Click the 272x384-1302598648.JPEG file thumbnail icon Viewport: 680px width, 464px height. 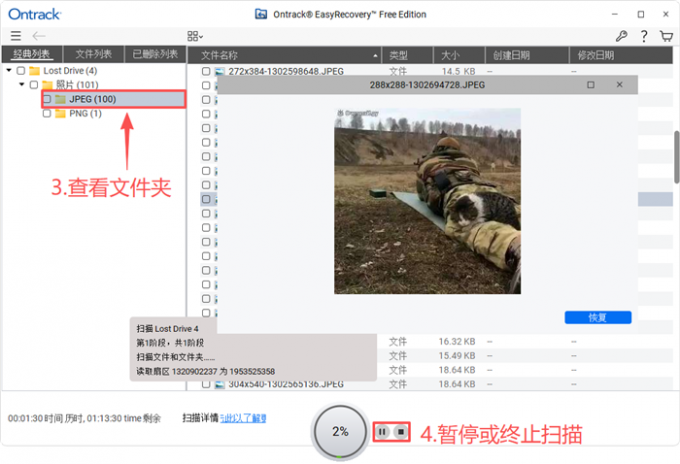[x=220, y=72]
